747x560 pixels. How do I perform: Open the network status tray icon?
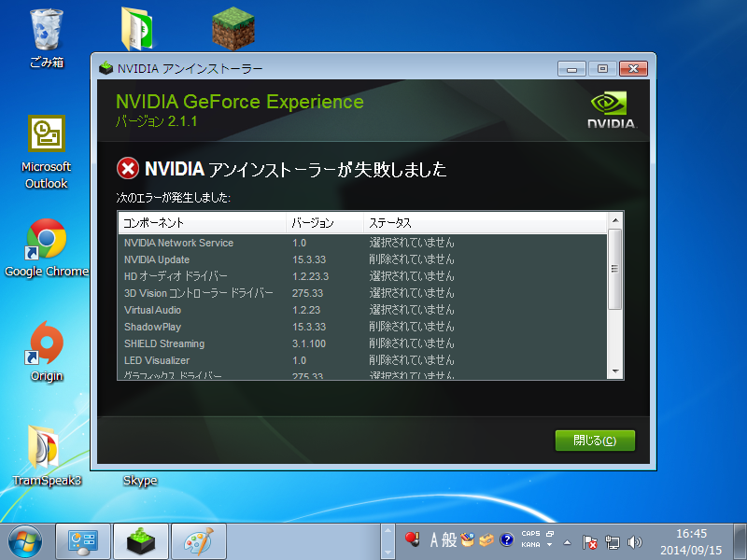[x=613, y=542]
